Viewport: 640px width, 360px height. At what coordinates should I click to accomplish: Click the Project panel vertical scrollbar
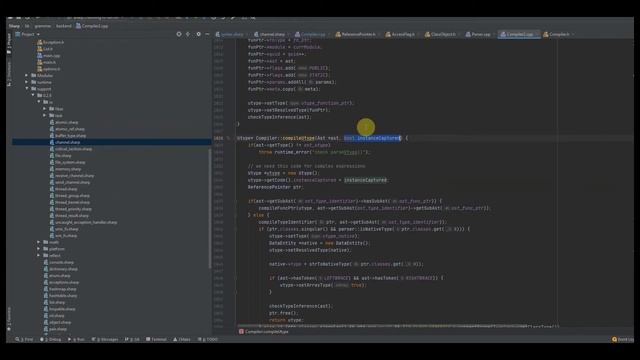click(x=210, y=209)
